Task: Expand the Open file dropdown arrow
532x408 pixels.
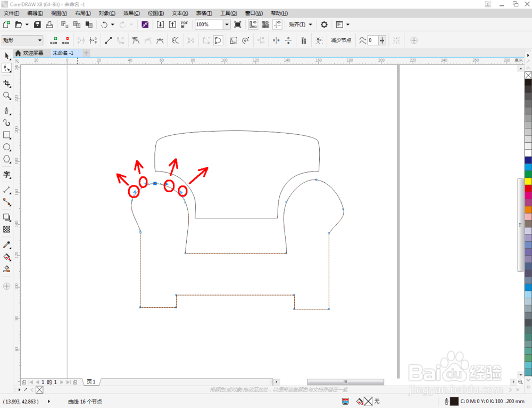Action: [x=27, y=25]
